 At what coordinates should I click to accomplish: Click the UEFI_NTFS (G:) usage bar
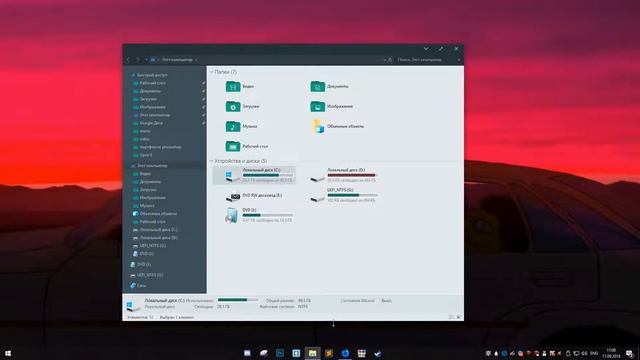tap(353, 195)
